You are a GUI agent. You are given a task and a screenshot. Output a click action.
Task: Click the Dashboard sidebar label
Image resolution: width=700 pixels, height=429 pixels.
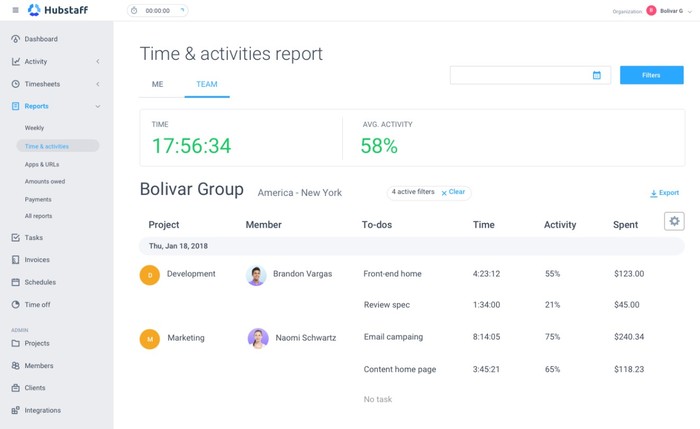click(x=41, y=39)
